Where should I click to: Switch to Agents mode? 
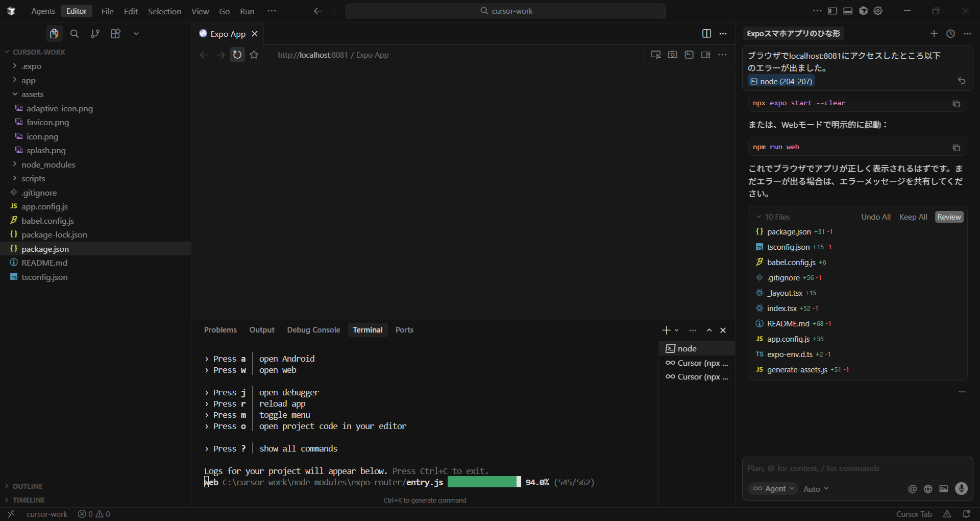click(43, 11)
